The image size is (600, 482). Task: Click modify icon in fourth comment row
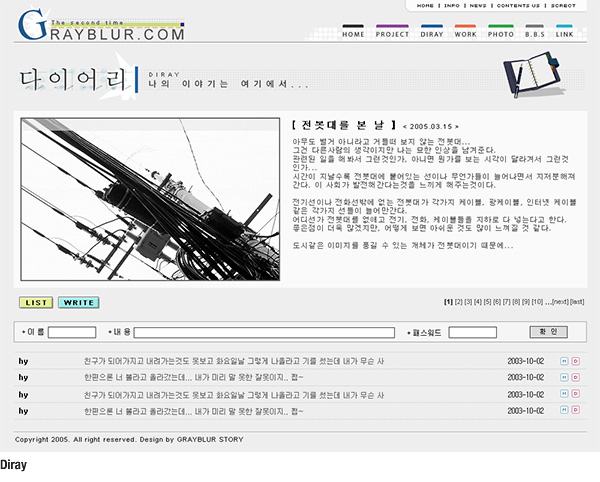click(564, 410)
